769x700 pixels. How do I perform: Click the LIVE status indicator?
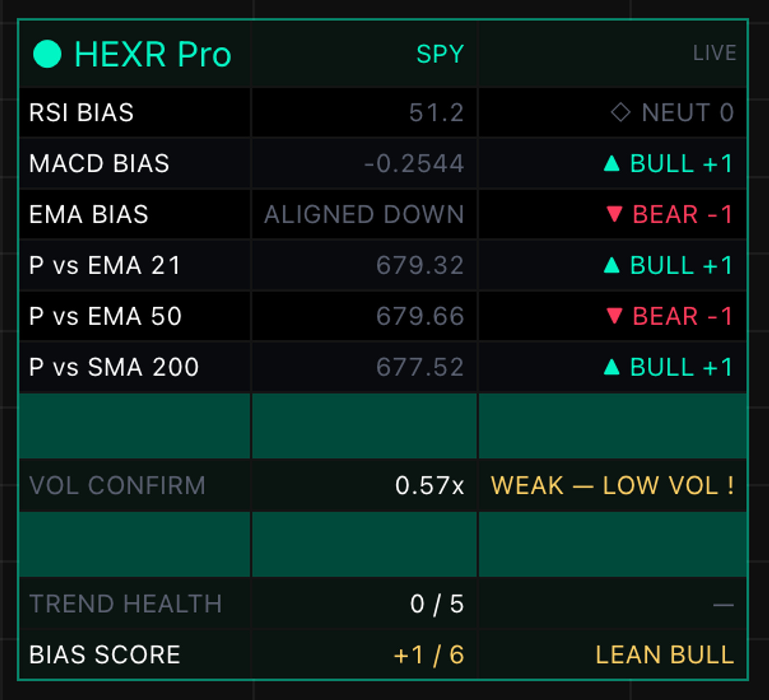pyautogui.click(x=715, y=53)
